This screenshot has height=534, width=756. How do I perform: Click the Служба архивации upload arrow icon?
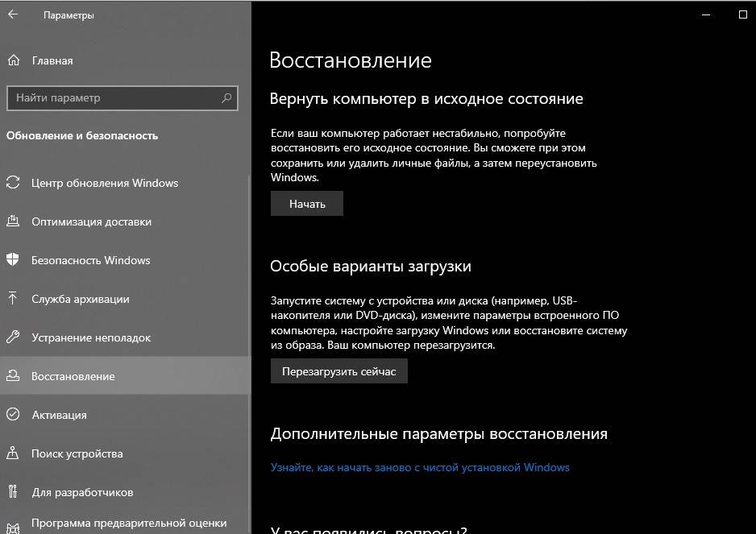13,299
